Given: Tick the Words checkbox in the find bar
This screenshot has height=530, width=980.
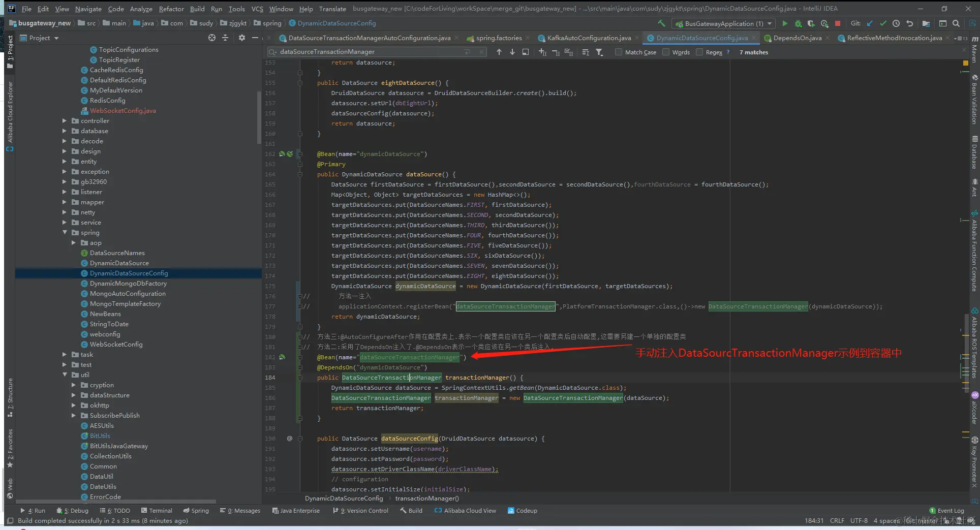Looking at the screenshot, I should click(666, 52).
